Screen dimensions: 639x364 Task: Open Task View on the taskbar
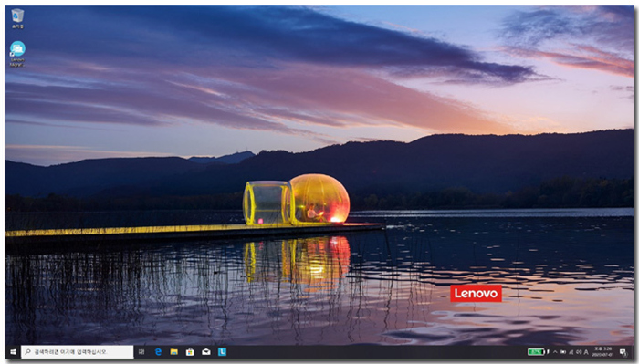tap(141, 351)
